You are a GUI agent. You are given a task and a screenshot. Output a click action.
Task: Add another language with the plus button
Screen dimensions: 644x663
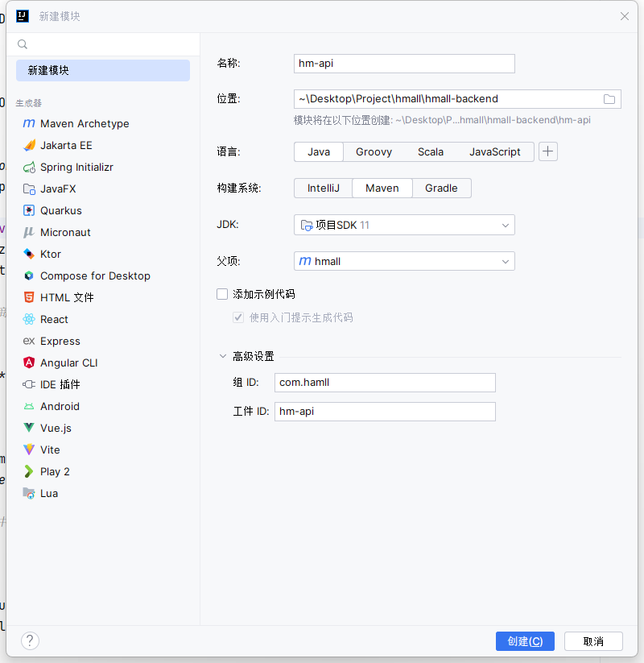click(x=547, y=151)
